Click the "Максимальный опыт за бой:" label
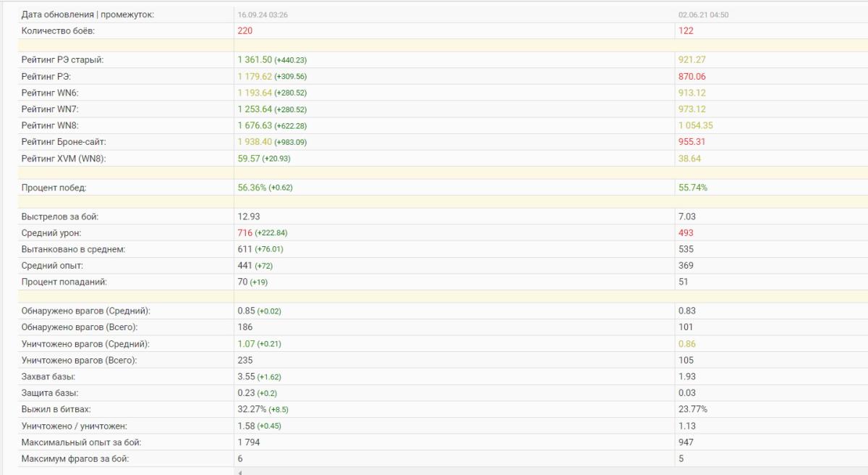Viewport: 868px width, 475px height. tap(81, 442)
